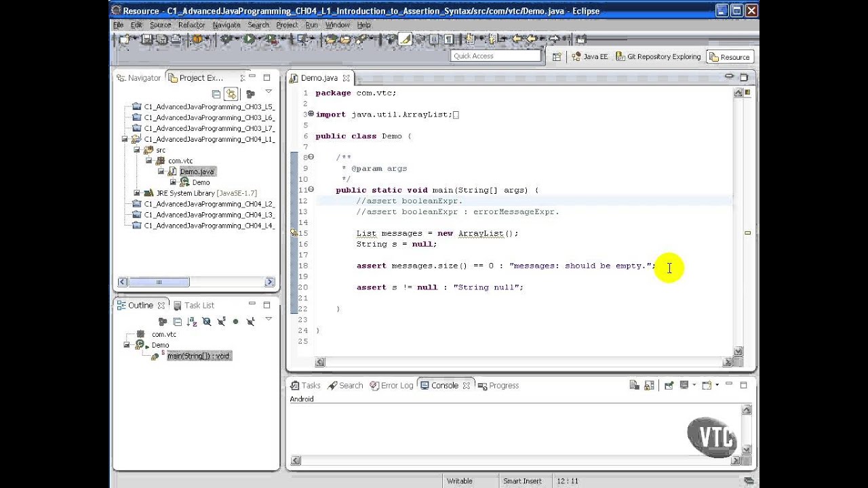Click the Open Console icon
Screen dimensions: 868x488
tap(707, 386)
